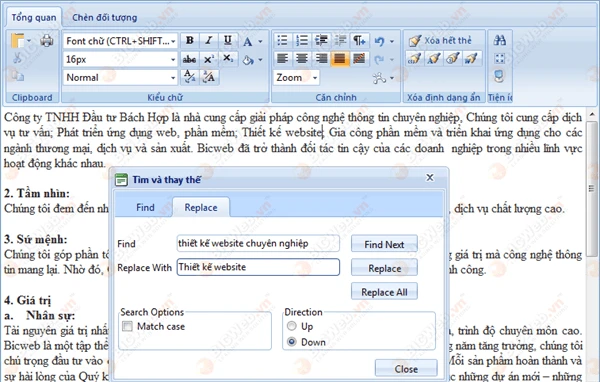Open the Chèn đối tượng tab
The height and width of the screenshot is (382, 600).
[104, 18]
